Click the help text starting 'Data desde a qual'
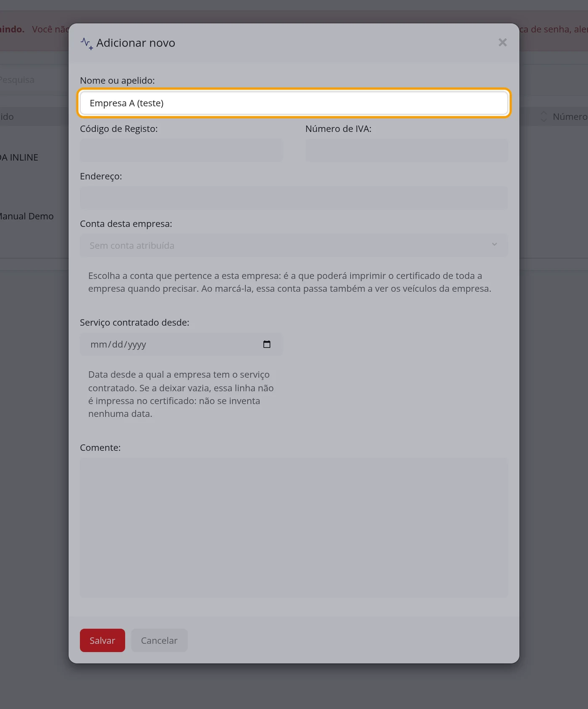Screen dimensions: 588x709 (181, 394)
